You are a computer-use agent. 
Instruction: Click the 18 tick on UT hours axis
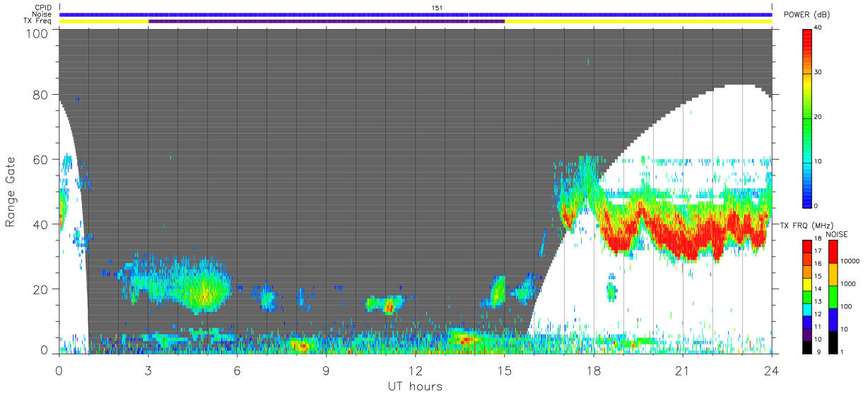click(594, 370)
